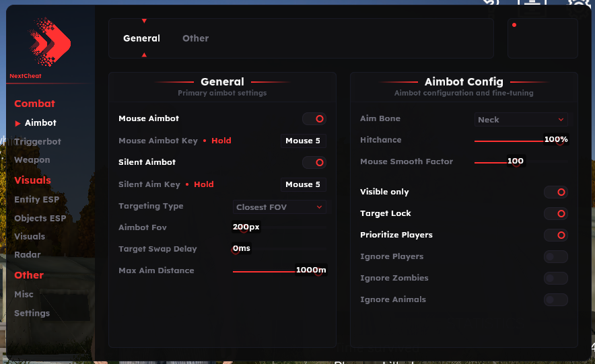Screen dimensions: 595x364
Task: Open Triggerbot in the sidebar
Action: click(38, 142)
